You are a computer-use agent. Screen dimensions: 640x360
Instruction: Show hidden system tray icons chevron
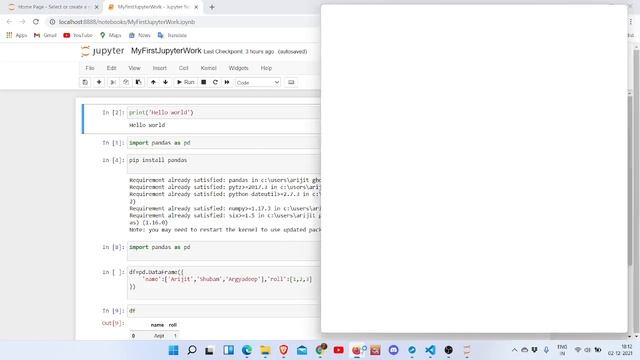(x=514, y=350)
